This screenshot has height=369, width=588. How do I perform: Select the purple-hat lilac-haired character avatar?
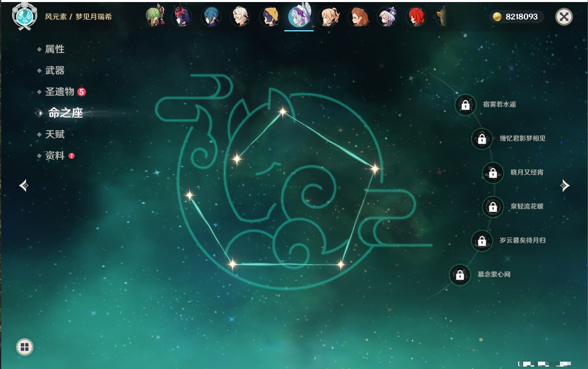pos(387,17)
